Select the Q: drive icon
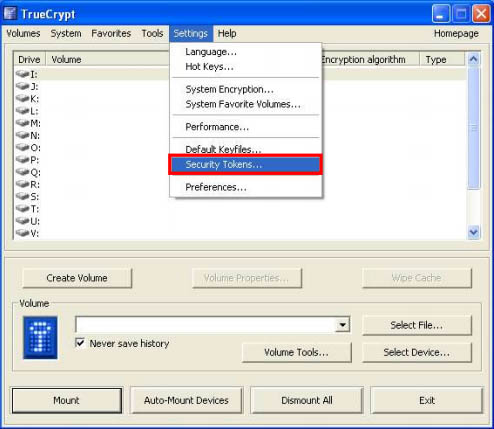The width and height of the screenshot is (494, 429). (x=22, y=172)
